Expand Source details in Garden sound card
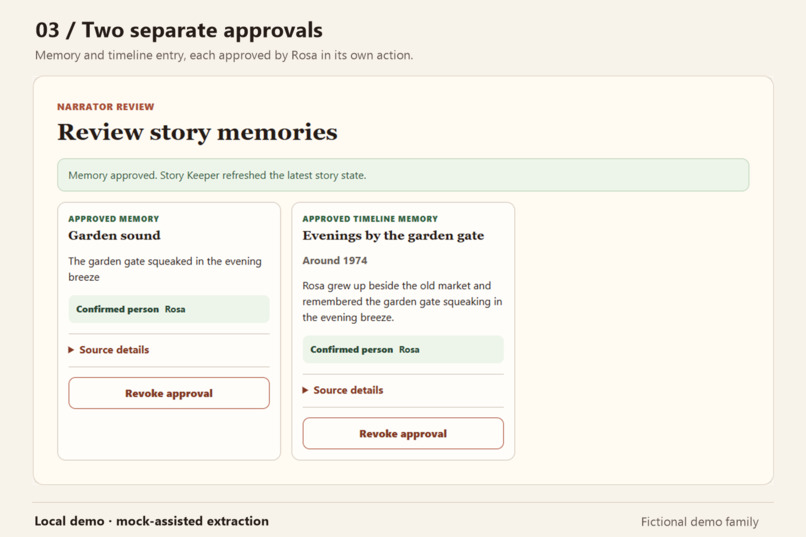Viewport: 806px width, 537px height. (x=109, y=350)
